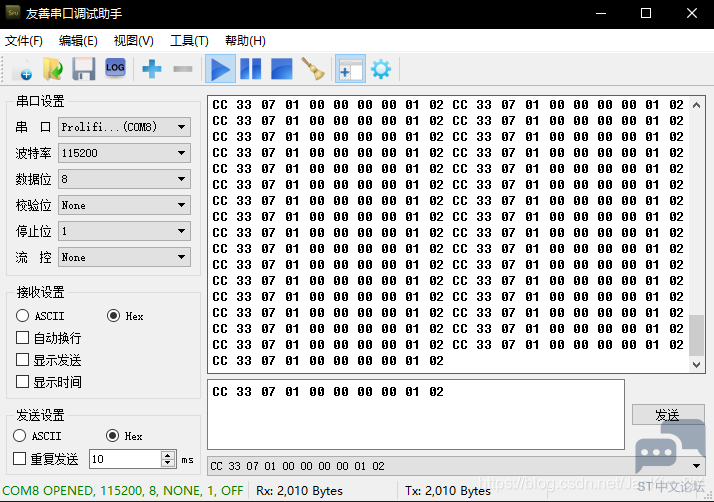Start the port with play icon
The width and height of the screenshot is (714, 502).
(220, 69)
